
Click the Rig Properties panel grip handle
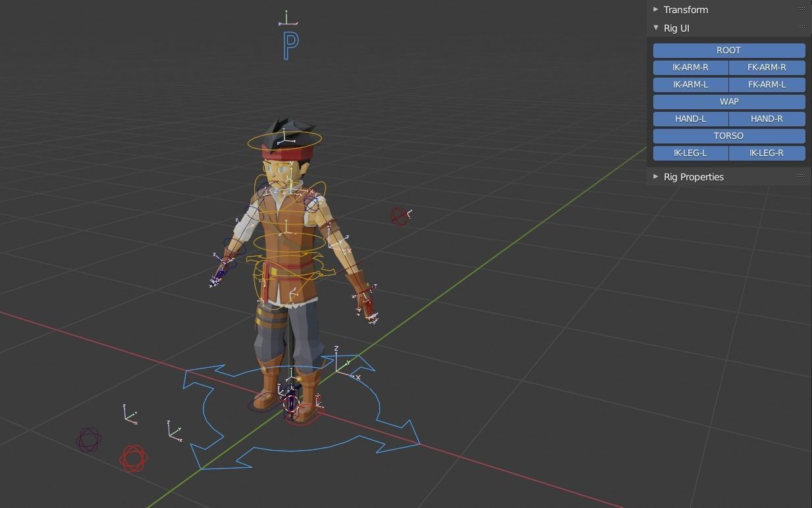(801, 176)
